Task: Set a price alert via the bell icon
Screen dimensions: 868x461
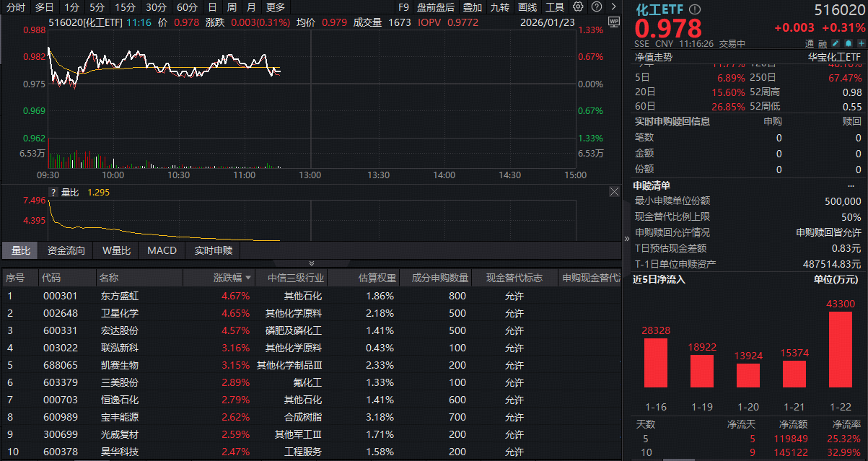Action: 849,43
